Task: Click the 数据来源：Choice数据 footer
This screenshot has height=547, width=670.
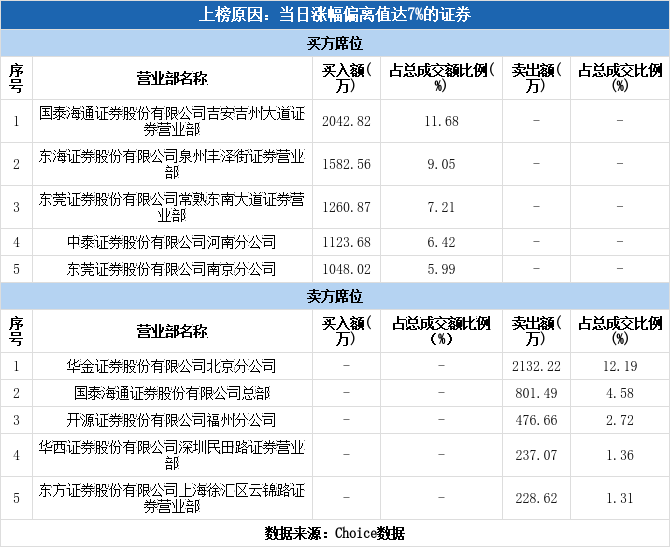Action: coord(335,533)
